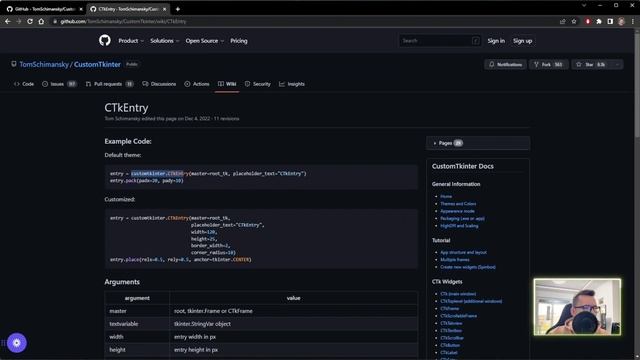Viewport: 640px width, 360px height.
Task: Open the Pull requests tab
Action: [x=109, y=84]
